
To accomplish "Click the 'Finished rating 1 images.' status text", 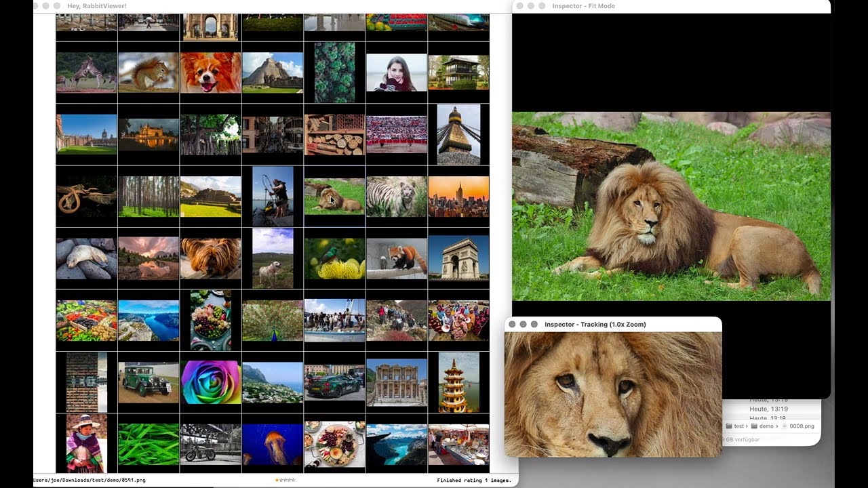I will pyautogui.click(x=474, y=480).
